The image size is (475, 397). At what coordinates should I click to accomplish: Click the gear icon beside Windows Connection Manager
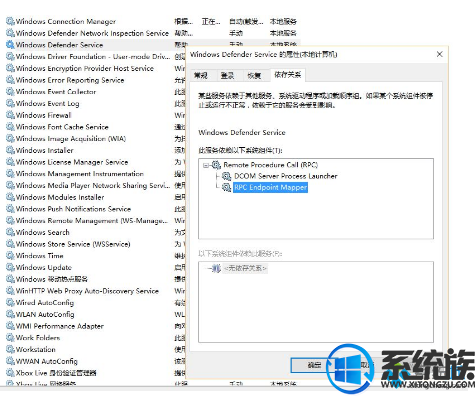click(10, 21)
